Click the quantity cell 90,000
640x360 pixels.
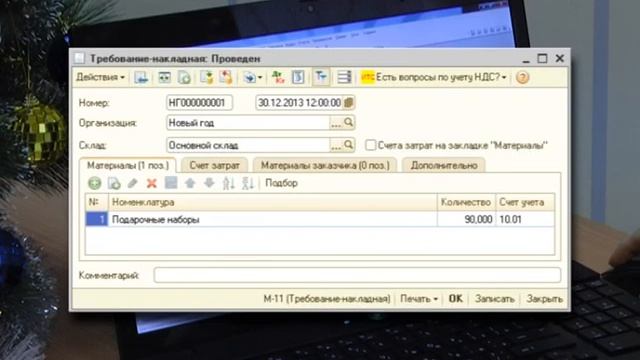tap(466, 219)
